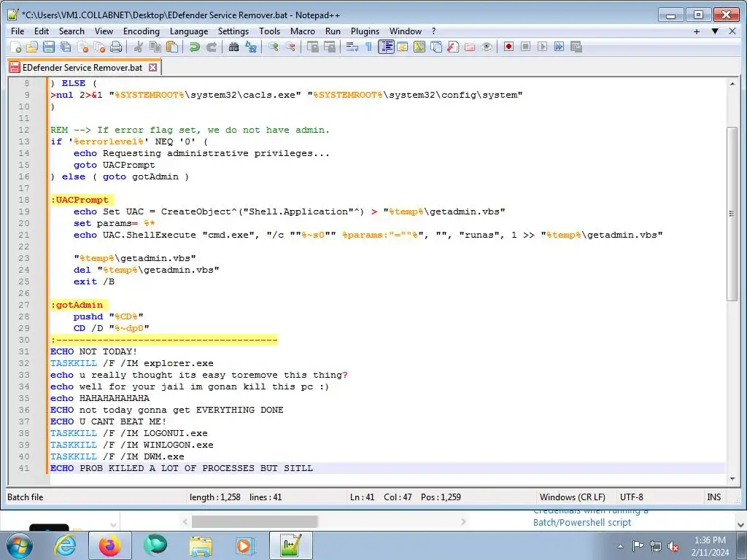The image size is (747, 560).
Task: Click the browser's horizontal scrollbar thumb
Action: (255, 522)
